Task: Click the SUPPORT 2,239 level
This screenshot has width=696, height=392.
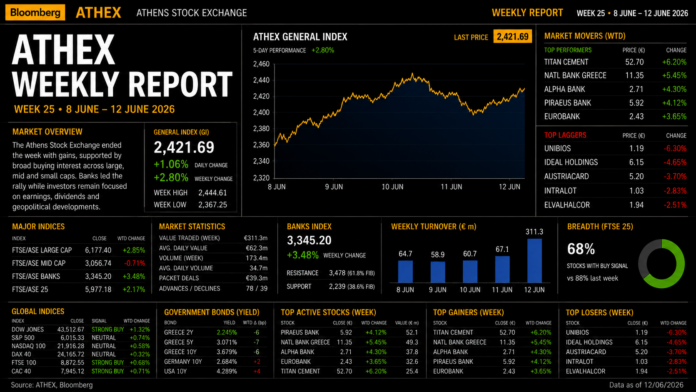Action: pyautogui.click(x=331, y=287)
